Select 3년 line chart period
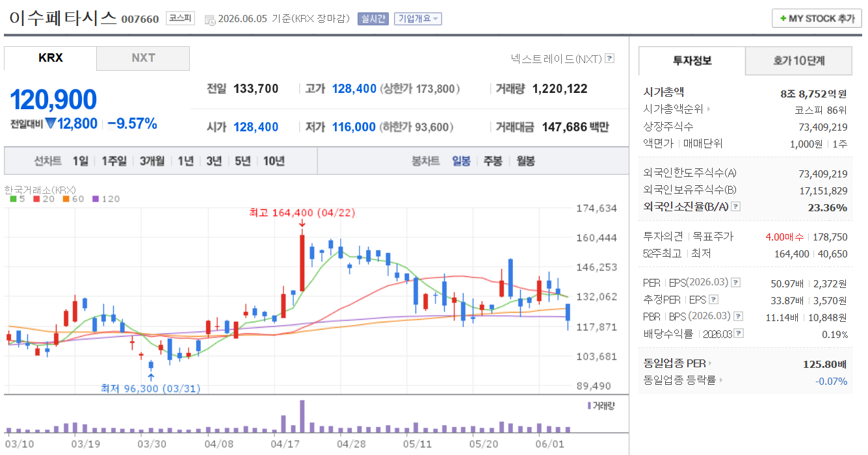The image size is (868, 455). tap(214, 161)
